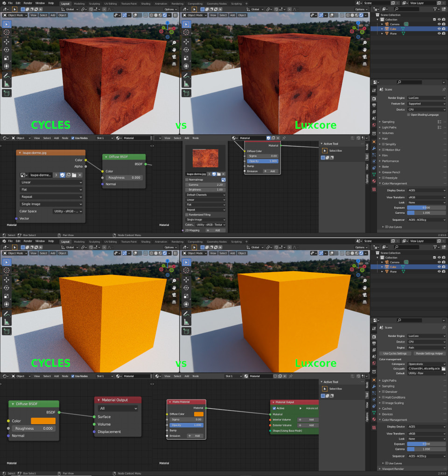
Task: Toggle camera view icon in lower Cycles viewport
Action: click(x=174, y=296)
